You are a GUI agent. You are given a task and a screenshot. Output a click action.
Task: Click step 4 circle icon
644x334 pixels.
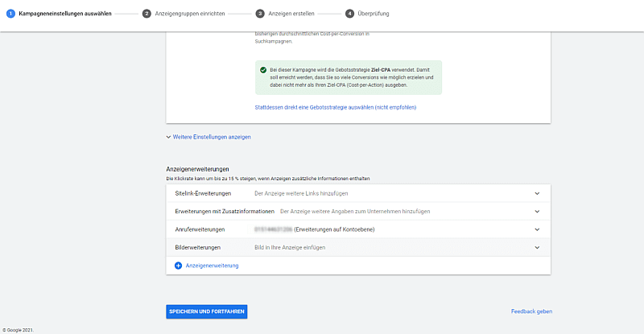click(x=349, y=14)
